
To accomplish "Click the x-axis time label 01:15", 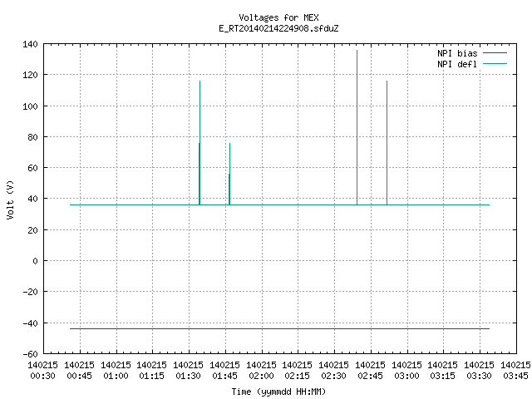I will coord(151,376).
